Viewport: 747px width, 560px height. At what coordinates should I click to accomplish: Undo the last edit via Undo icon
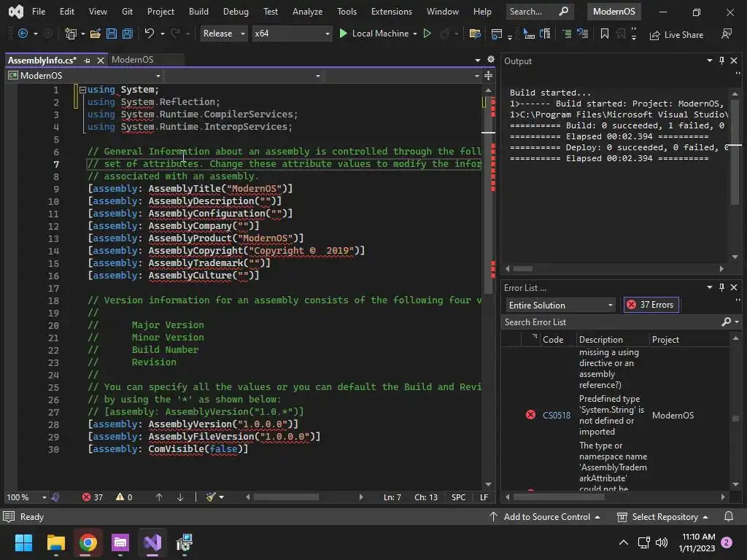(149, 34)
